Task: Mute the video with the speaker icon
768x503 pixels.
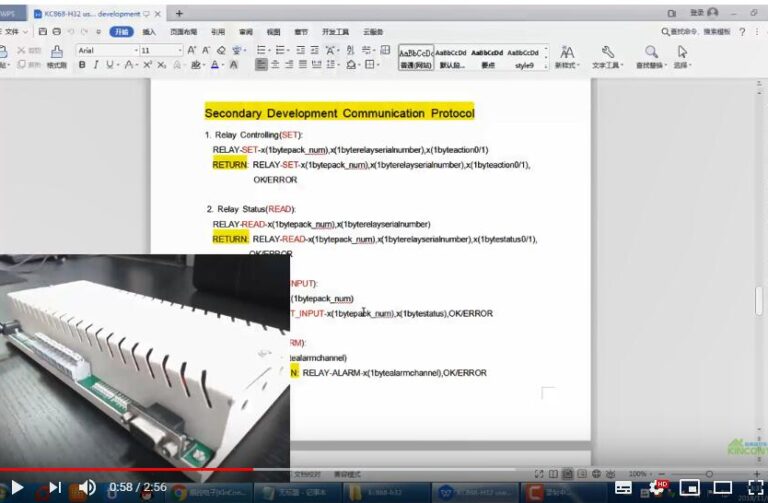Action: coord(87,488)
